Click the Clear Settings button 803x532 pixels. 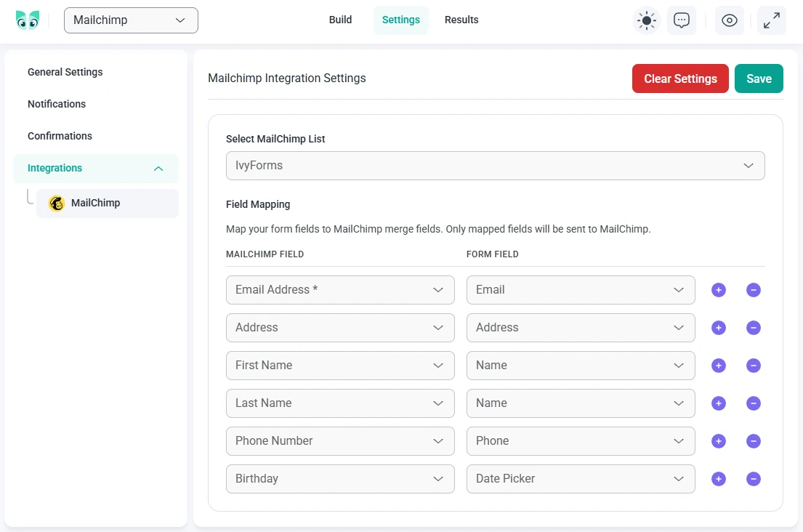680,78
